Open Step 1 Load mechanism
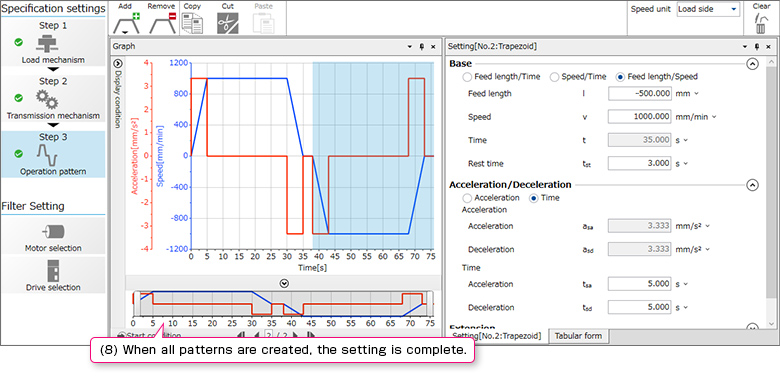Image resolution: width=780 pixels, height=379 pixels. click(53, 43)
